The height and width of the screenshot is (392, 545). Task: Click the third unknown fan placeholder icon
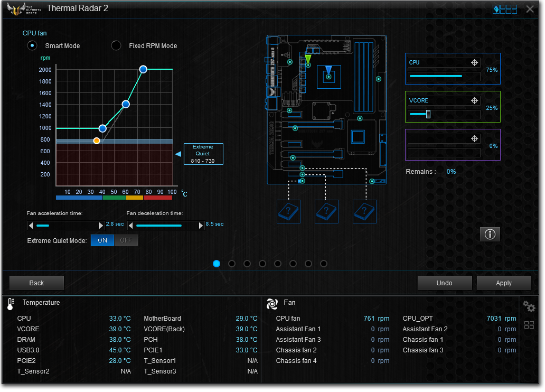point(364,211)
